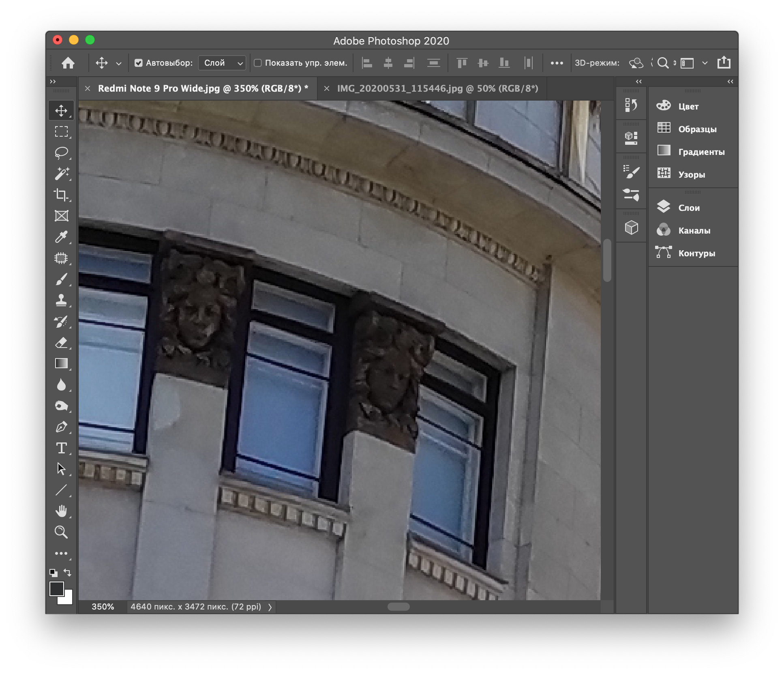Uncheck the Автовыбор checkbox
Screen dimensions: 784x674
(x=139, y=63)
